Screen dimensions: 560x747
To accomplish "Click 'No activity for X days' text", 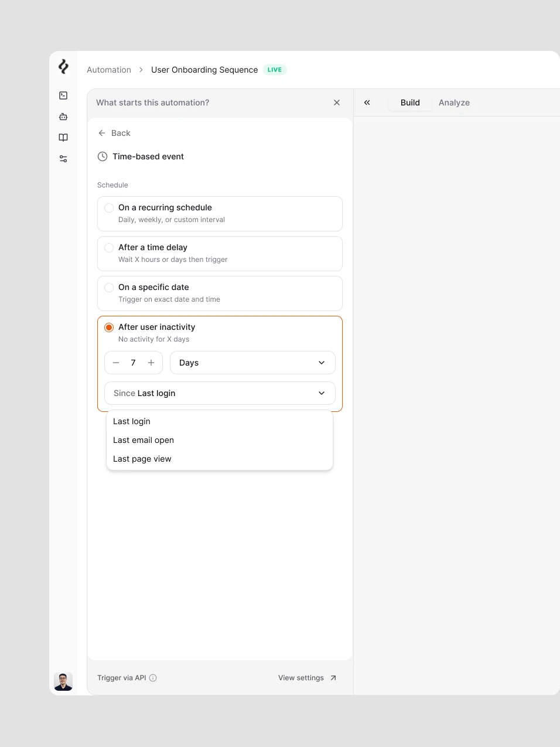I will coord(154,339).
